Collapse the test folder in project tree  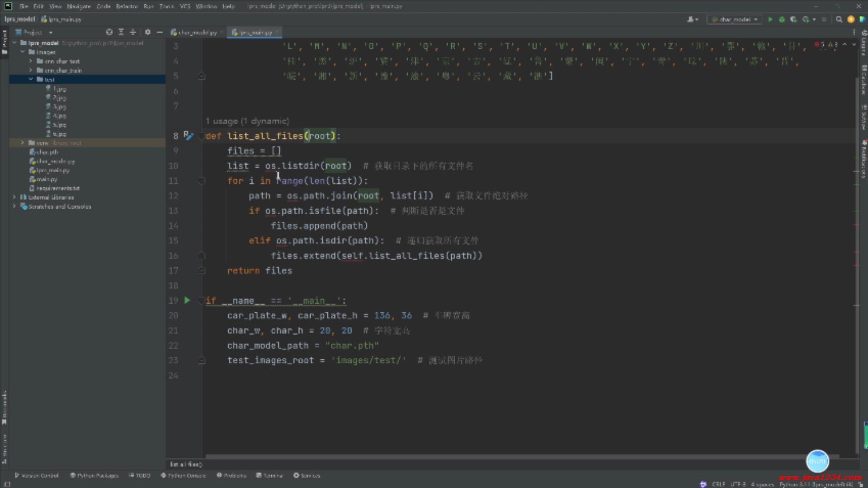click(31, 79)
